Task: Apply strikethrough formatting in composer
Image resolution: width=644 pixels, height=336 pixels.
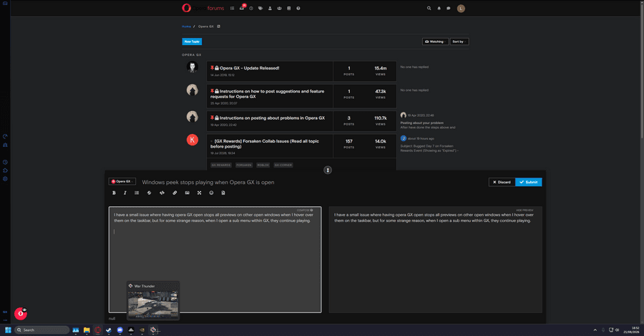Action: [x=149, y=193]
